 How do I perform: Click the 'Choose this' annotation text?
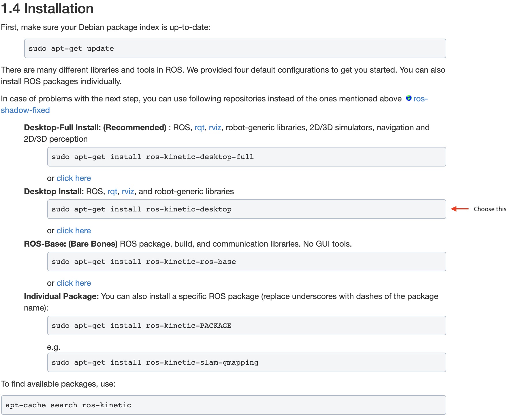490,209
